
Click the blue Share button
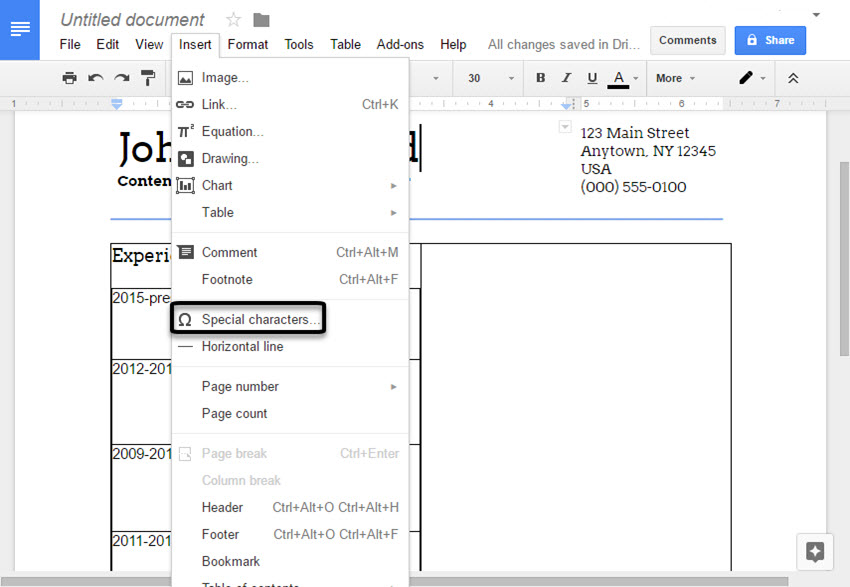tap(770, 41)
